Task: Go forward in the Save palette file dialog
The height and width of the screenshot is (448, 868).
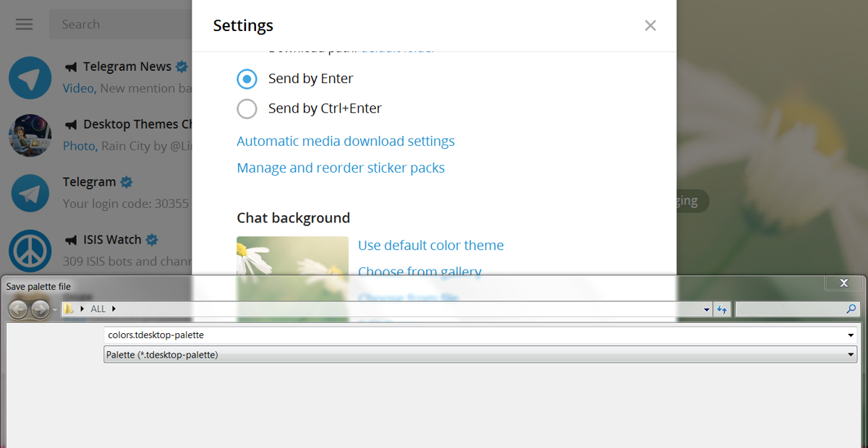Action: (x=40, y=309)
